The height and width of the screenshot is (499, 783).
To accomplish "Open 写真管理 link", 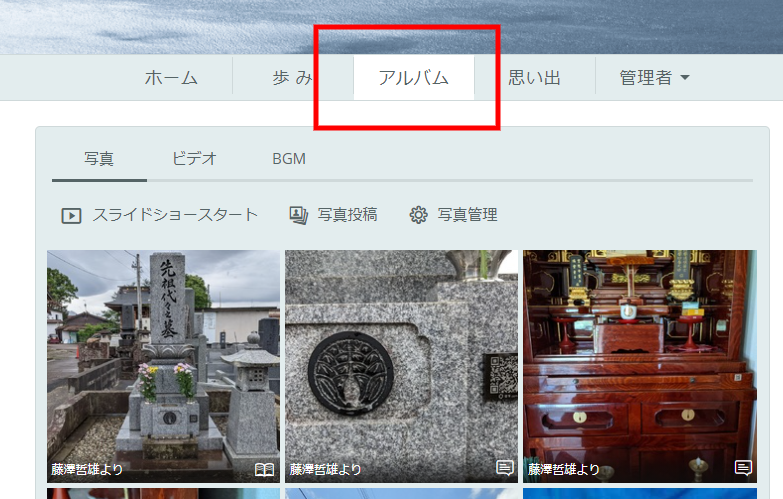I will pyautogui.click(x=467, y=215).
